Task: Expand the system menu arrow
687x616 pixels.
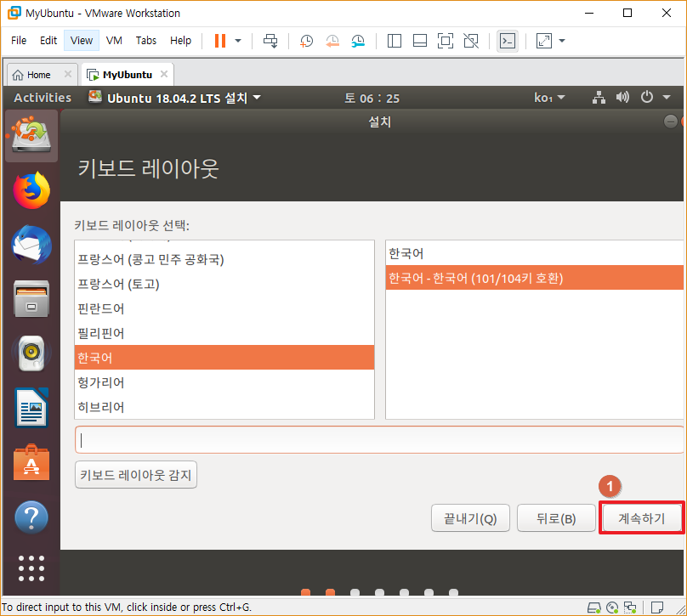Action: pos(667,97)
